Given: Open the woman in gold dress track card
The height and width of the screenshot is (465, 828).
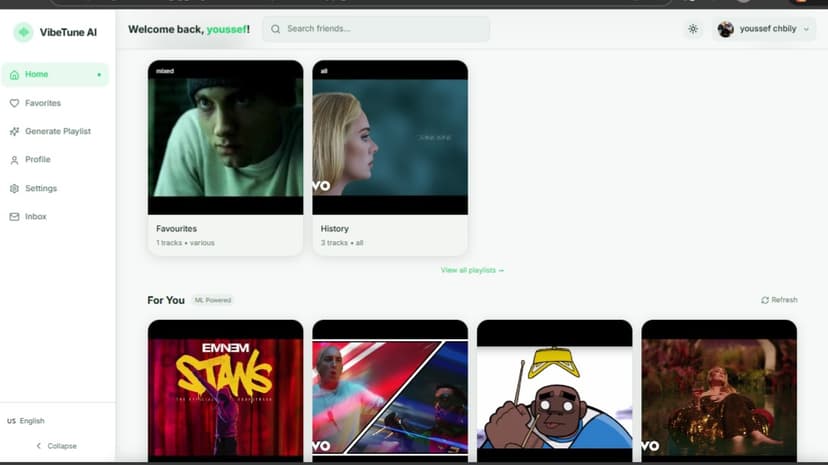Looking at the screenshot, I should point(719,391).
